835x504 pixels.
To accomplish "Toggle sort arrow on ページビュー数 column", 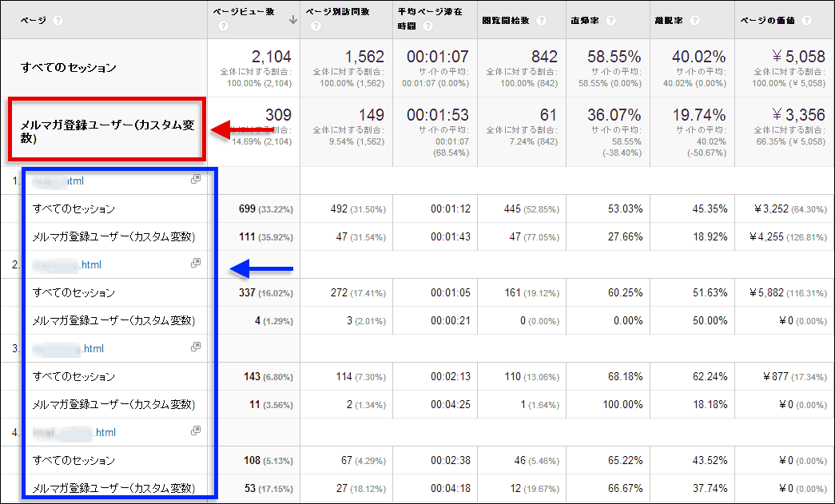I will coord(293,20).
